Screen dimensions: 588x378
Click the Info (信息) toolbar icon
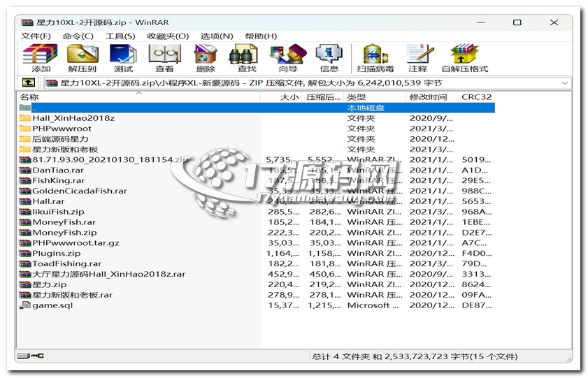tap(329, 58)
